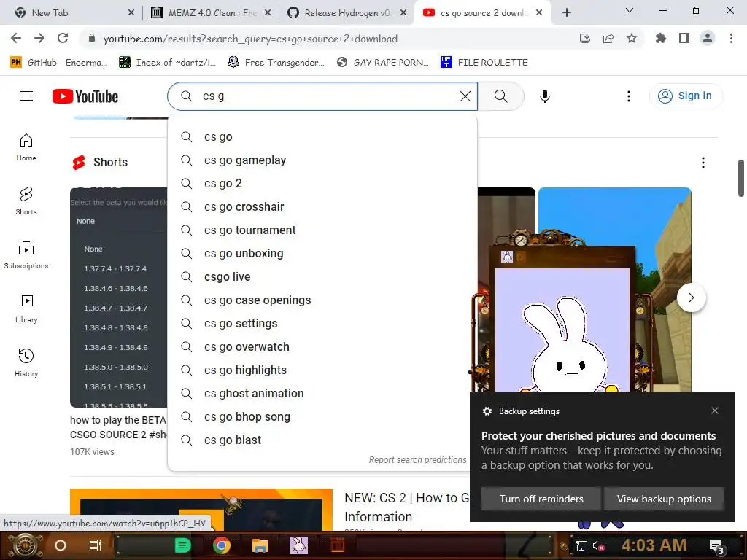The height and width of the screenshot is (560, 747).
Task: Open YouTube settings three-dot menu
Action: tap(628, 96)
